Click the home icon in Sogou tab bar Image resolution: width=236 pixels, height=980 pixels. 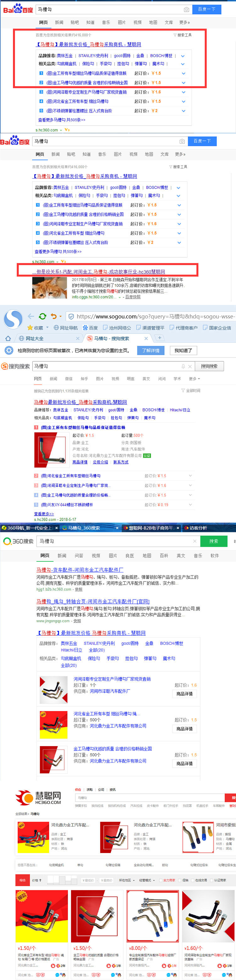8,338
